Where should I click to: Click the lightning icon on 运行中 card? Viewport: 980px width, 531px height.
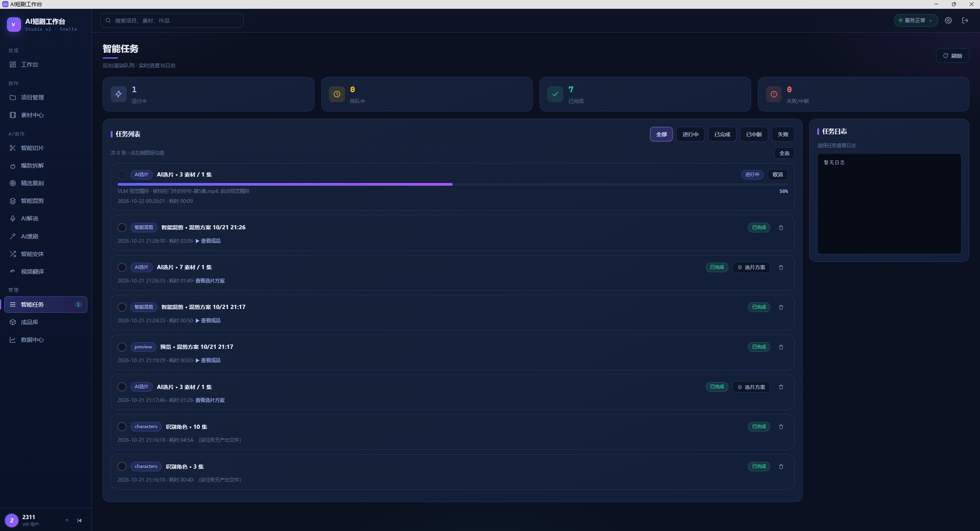119,94
